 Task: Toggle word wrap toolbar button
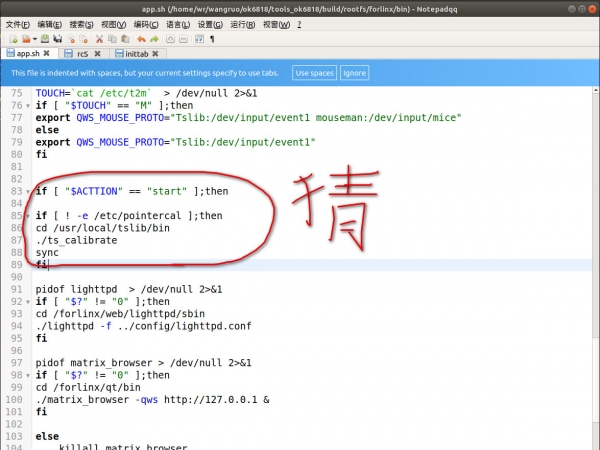point(197,39)
